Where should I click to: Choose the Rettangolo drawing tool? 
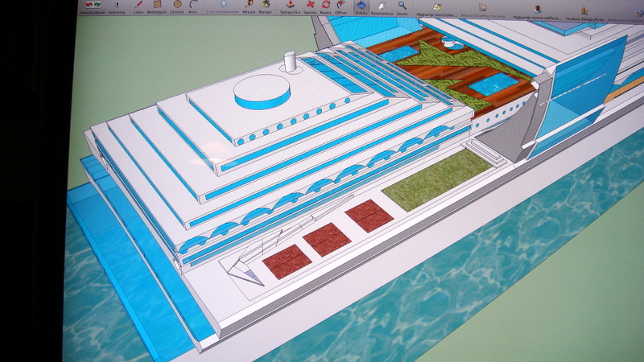click(x=158, y=5)
